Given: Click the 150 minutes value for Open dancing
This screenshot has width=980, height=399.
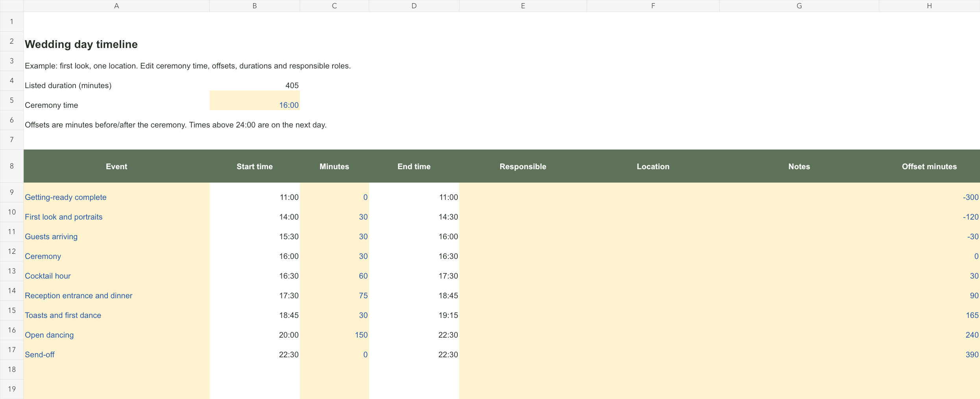Looking at the screenshot, I should coord(334,330).
